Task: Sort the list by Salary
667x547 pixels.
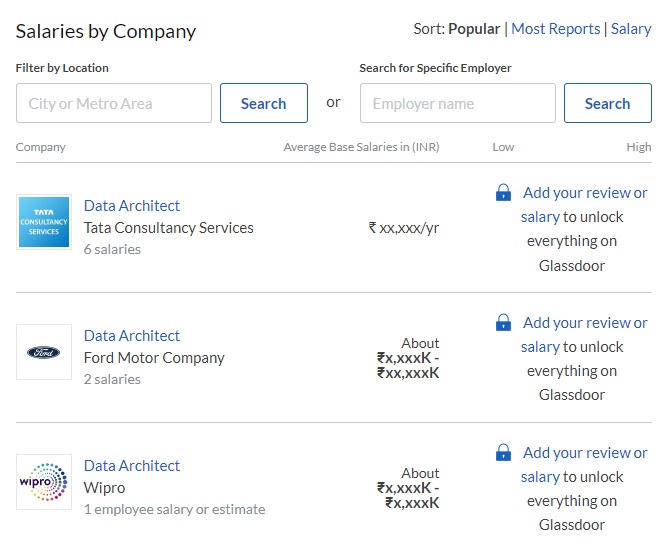Action: coord(631,29)
